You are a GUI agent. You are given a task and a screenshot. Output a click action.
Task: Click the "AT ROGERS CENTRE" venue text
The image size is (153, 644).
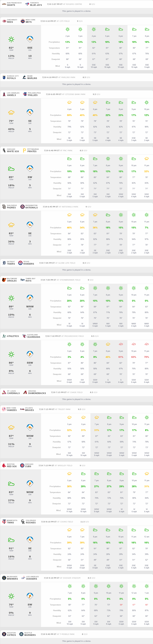tap(73, 4)
